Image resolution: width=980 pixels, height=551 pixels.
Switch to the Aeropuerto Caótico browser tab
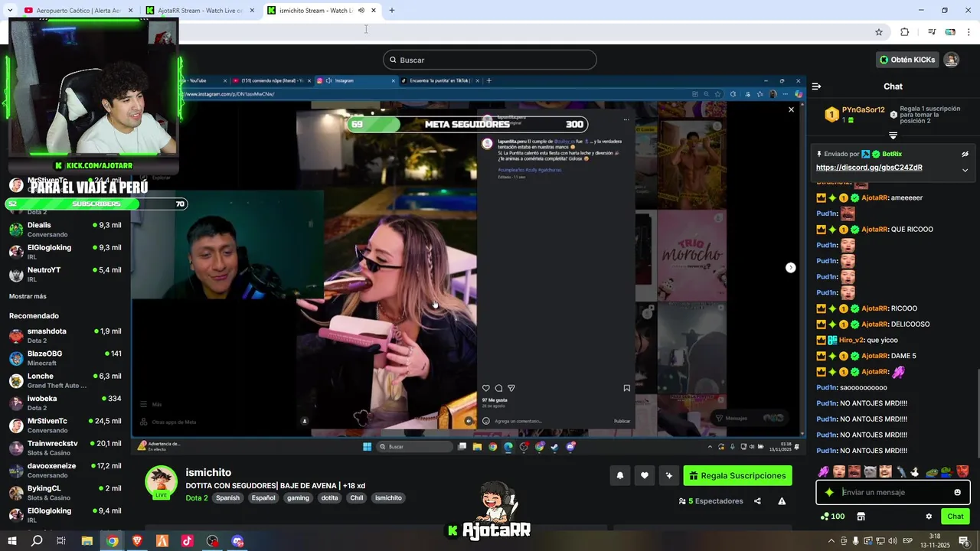click(79, 11)
